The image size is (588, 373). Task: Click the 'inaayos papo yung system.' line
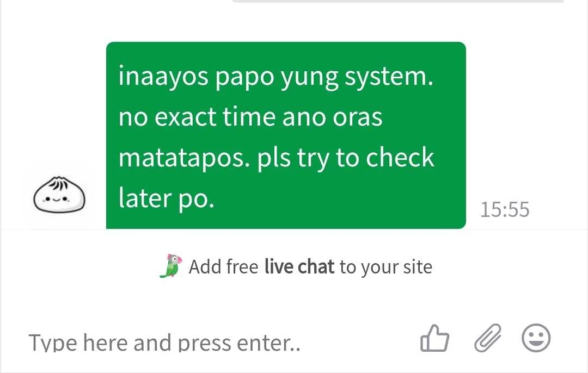[275, 77]
